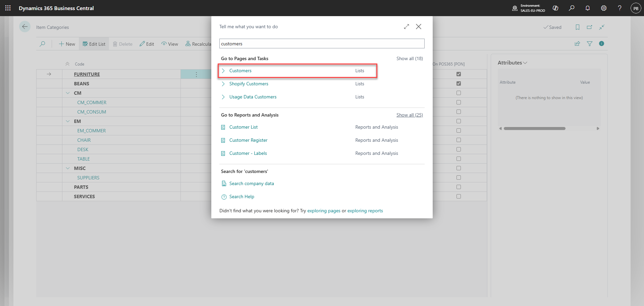Click the Search company data icon
644x306 pixels.
tap(224, 183)
